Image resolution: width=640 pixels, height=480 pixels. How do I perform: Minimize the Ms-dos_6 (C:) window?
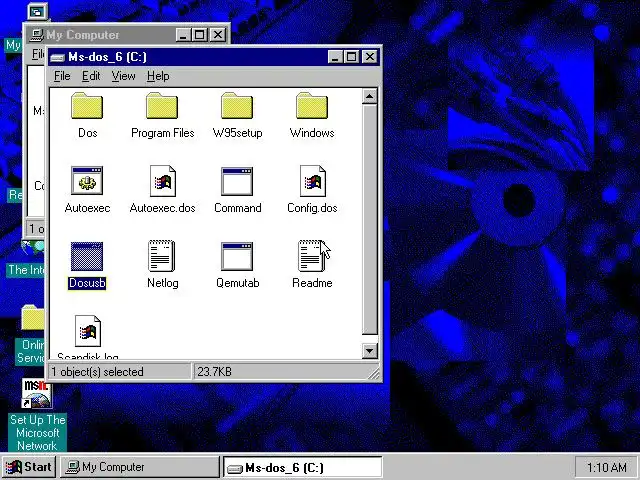point(335,57)
